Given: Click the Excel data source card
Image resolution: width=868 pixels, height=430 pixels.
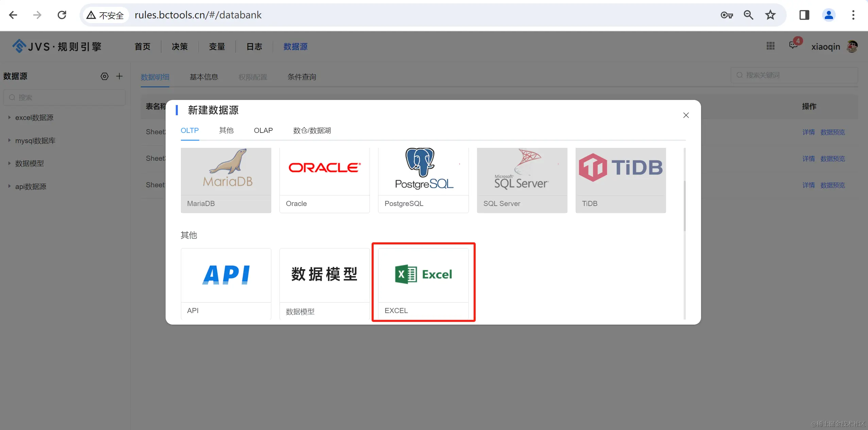Looking at the screenshot, I should coord(423,283).
